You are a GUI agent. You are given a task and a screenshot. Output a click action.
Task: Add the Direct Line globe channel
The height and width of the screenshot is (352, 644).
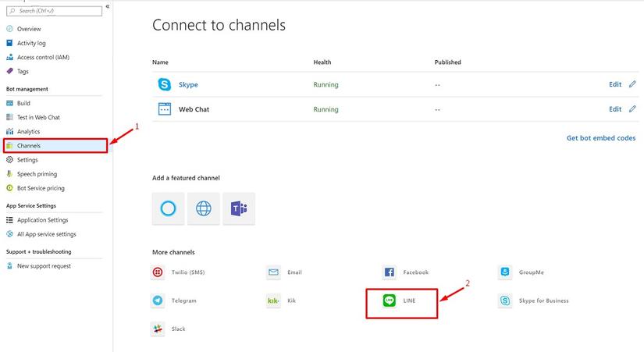point(203,208)
